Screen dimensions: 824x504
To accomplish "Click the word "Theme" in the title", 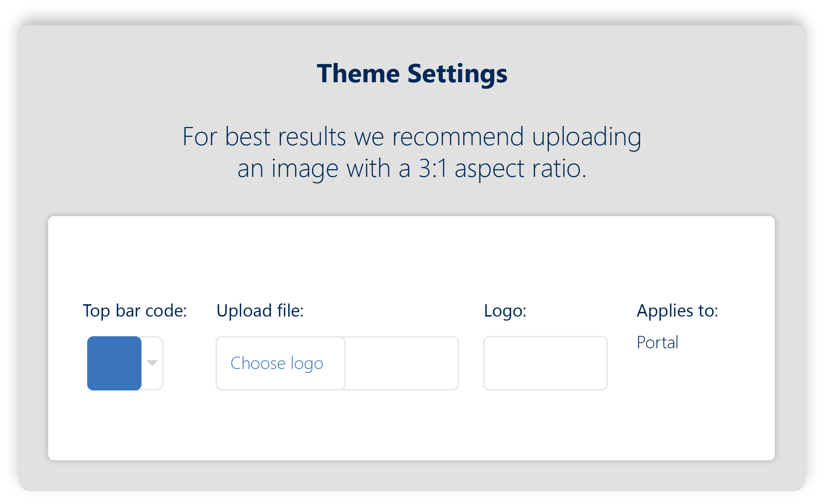I will 358,74.
